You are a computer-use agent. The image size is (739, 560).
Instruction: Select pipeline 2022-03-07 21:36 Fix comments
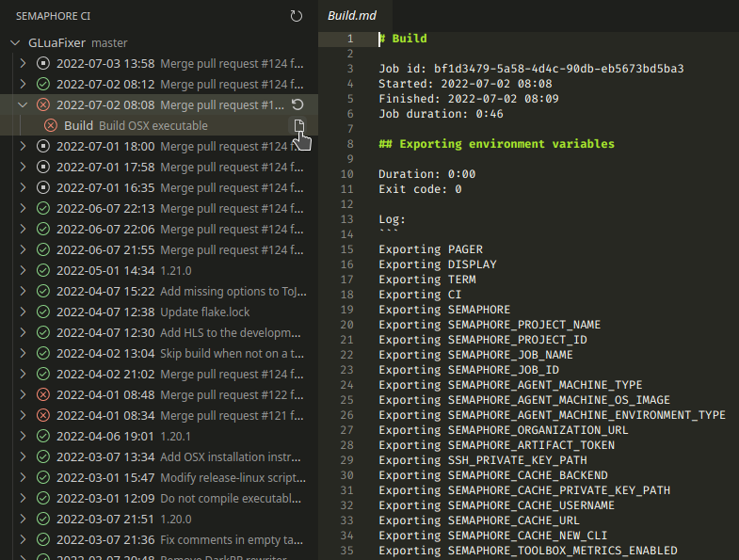pyautogui.click(x=159, y=539)
